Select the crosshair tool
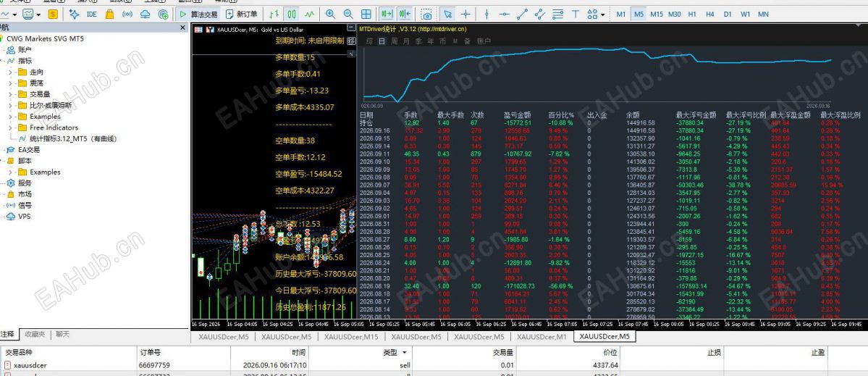 [465, 14]
